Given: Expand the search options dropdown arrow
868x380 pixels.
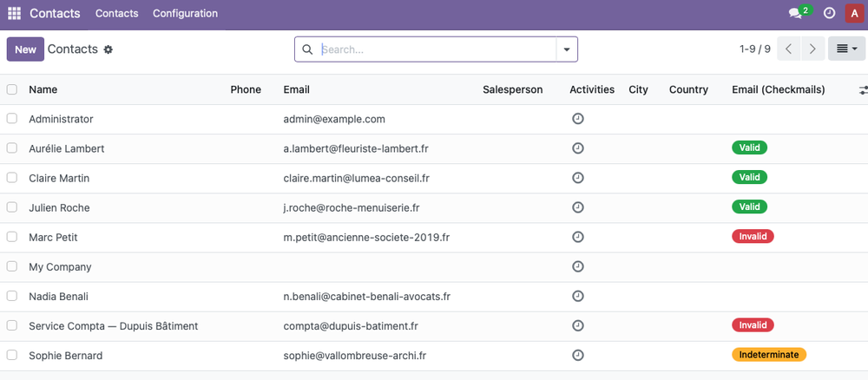Looking at the screenshot, I should (x=567, y=49).
